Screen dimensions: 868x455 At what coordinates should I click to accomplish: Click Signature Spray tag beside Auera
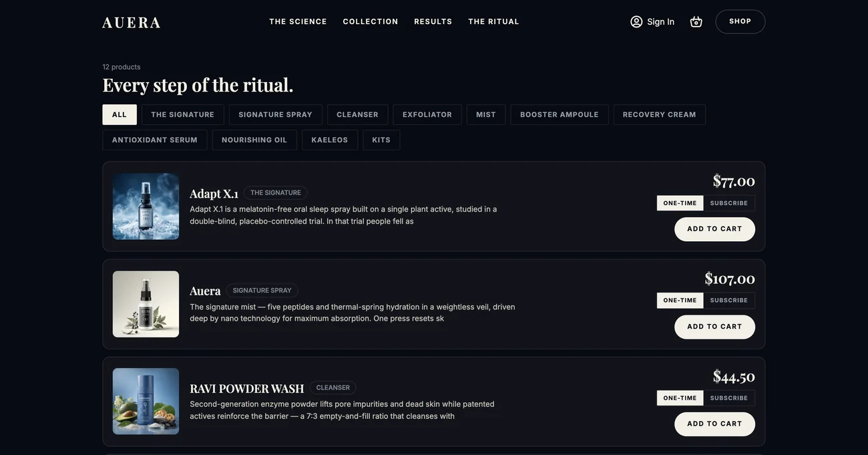(x=262, y=291)
